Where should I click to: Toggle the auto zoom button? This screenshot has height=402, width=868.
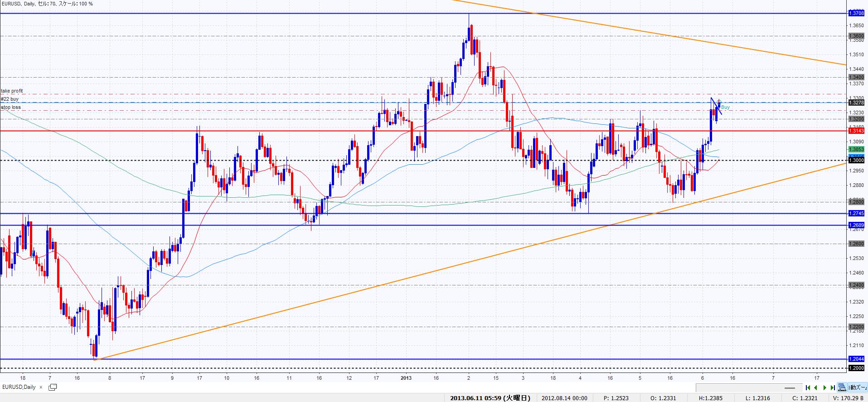858,387
